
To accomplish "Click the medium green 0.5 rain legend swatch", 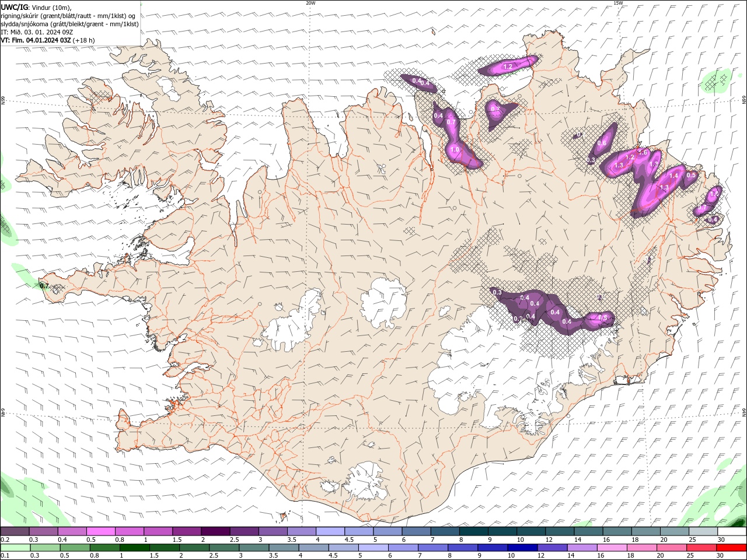I will coord(75,548).
